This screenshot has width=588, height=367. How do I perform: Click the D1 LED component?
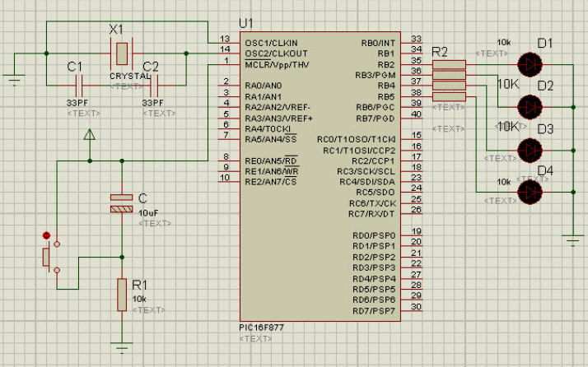[529, 63]
